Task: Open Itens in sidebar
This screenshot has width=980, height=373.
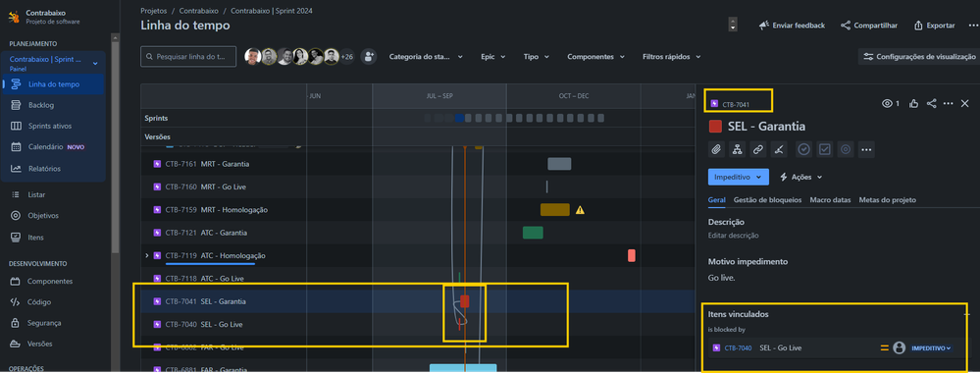Action: click(x=35, y=238)
